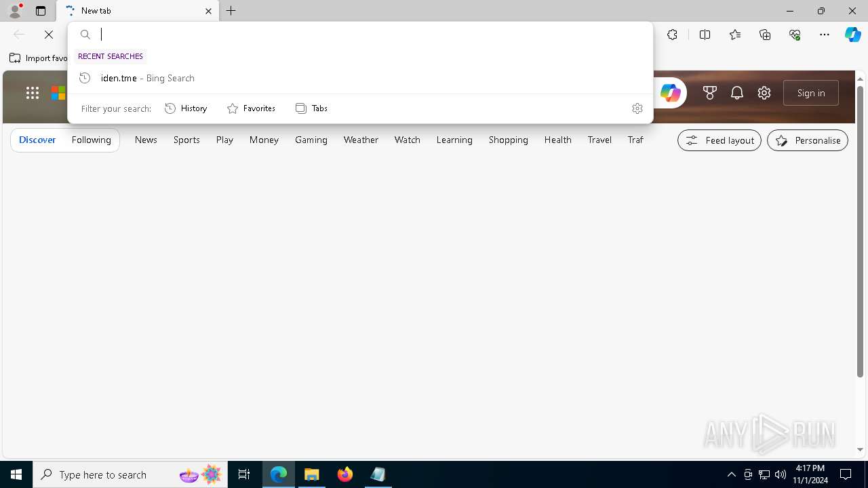Open the Favorites star list
The width and height of the screenshot is (868, 488).
pos(735,35)
